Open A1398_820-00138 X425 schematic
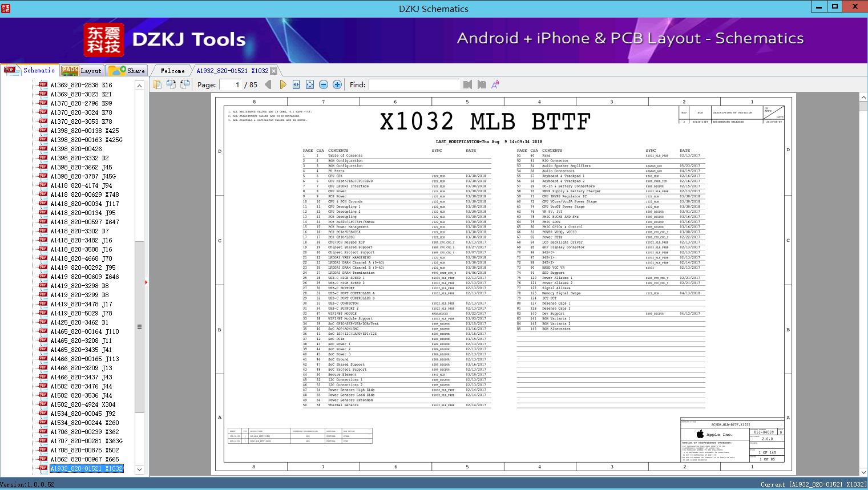Screen dimensions: 868x490 click(x=84, y=131)
